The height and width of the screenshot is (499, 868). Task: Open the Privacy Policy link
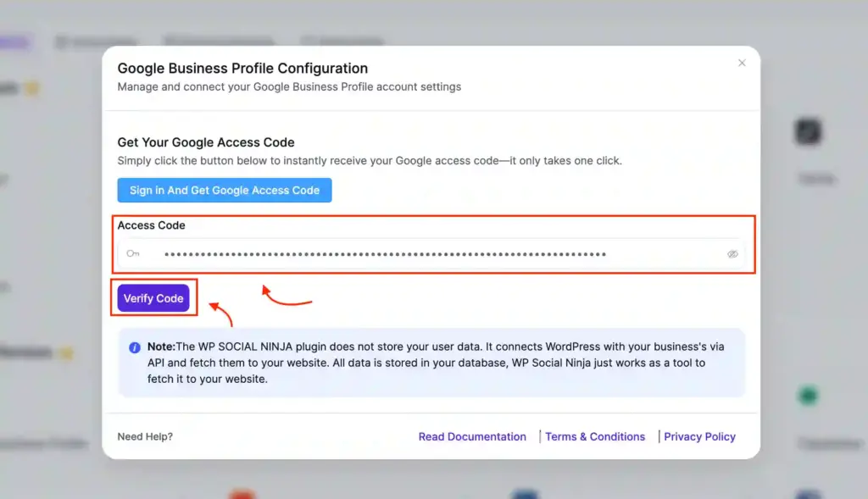(699, 436)
